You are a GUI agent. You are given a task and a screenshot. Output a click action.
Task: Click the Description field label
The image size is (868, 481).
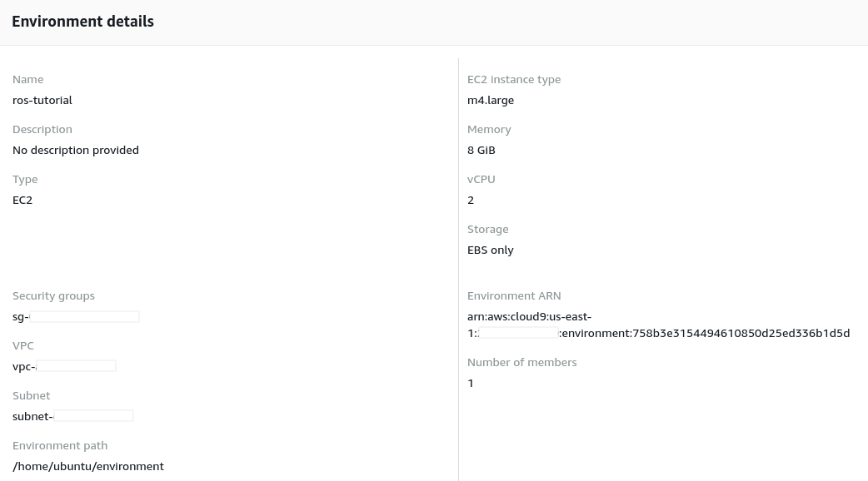point(42,129)
